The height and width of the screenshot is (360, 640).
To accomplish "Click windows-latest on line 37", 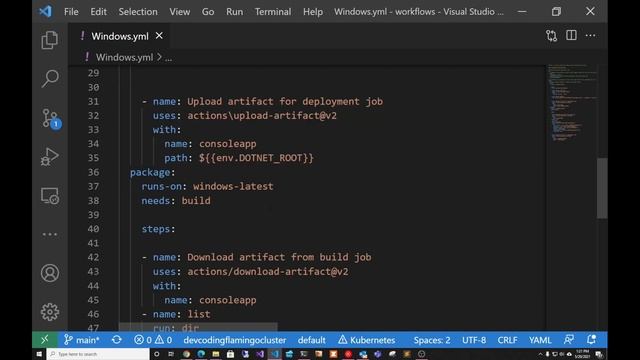I will coord(233,186).
